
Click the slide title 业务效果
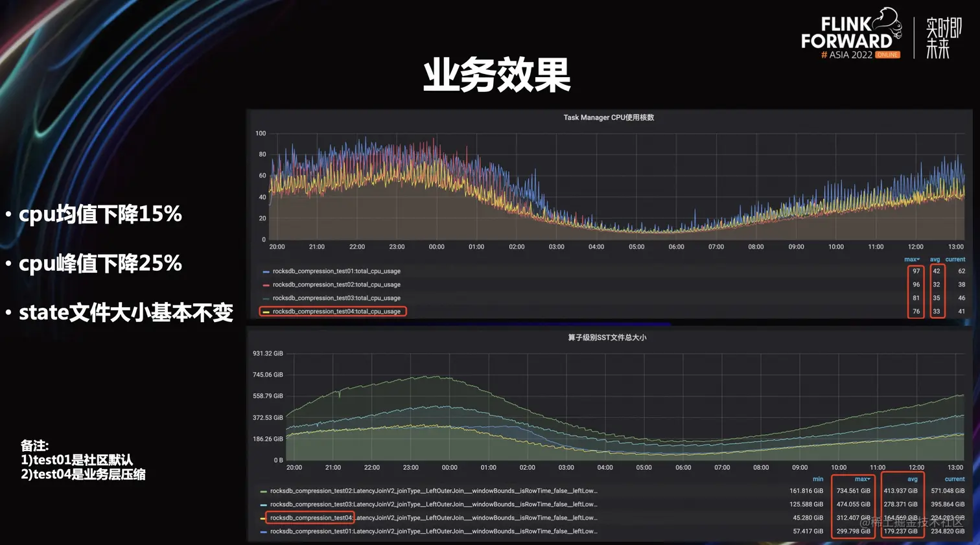click(x=497, y=75)
